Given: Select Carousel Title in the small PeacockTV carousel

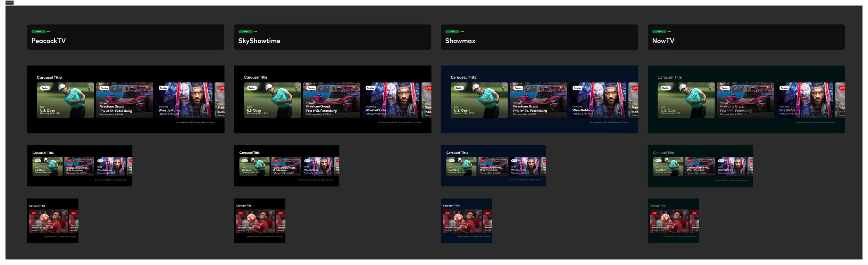Looking at the screenshot, I should 37,206.
